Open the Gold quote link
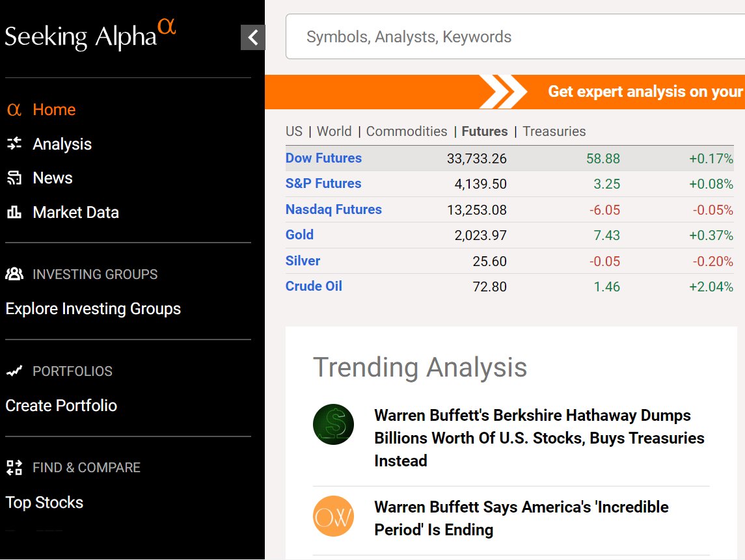The image size is (745, 560). 299,235
